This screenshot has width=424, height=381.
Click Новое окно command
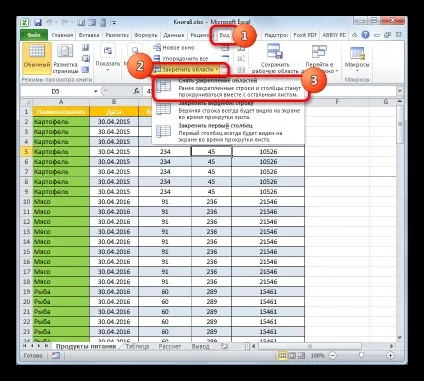pos(174,48)
